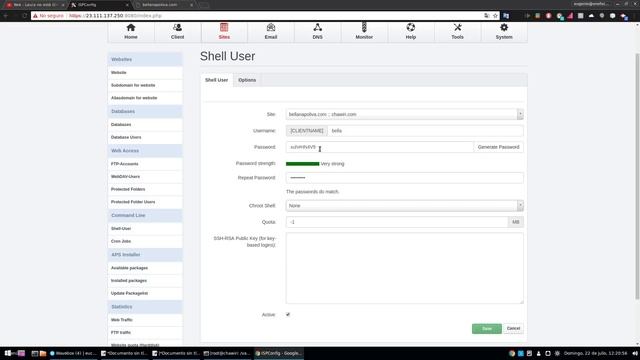Open the Wavebox taskbar item
Image resolution: width=640 pixels, height=360 pixels.
tap(73, 353)
